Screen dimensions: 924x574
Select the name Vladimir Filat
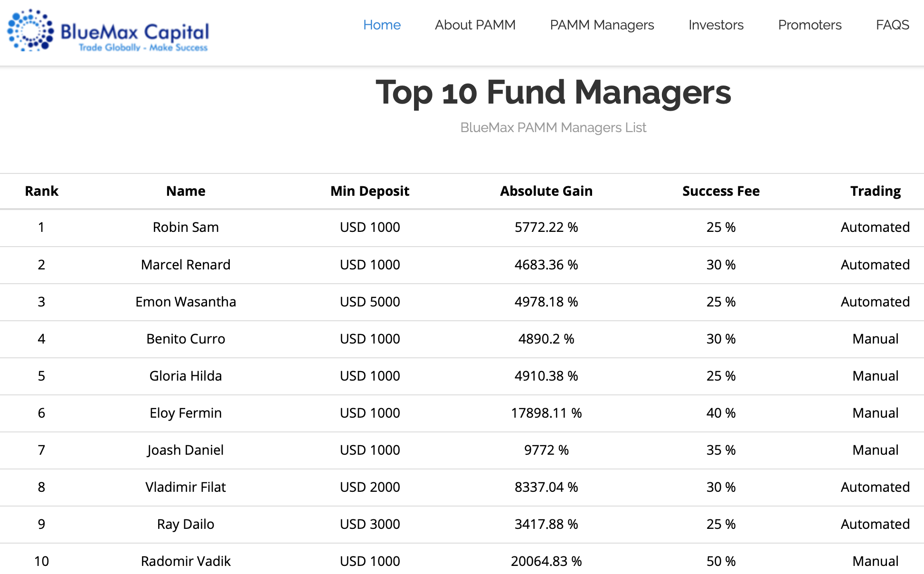(186, 487)
